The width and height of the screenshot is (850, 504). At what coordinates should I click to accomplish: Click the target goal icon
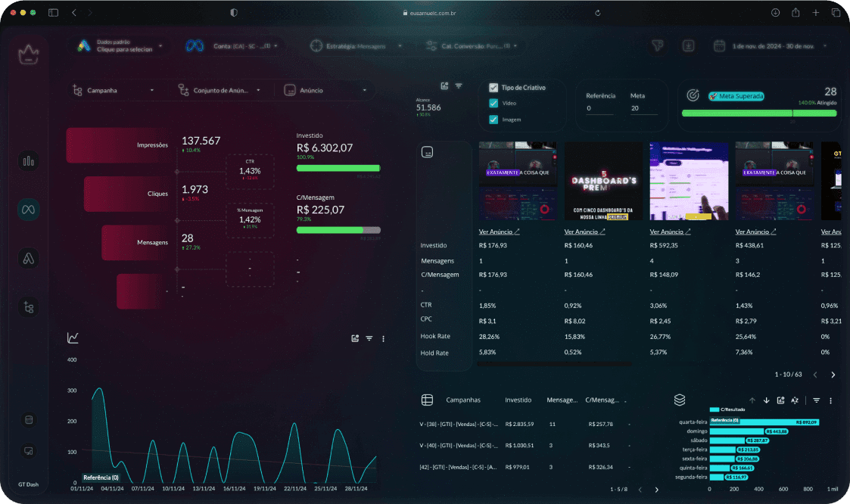pyautogui.click(x=693, y=95)
